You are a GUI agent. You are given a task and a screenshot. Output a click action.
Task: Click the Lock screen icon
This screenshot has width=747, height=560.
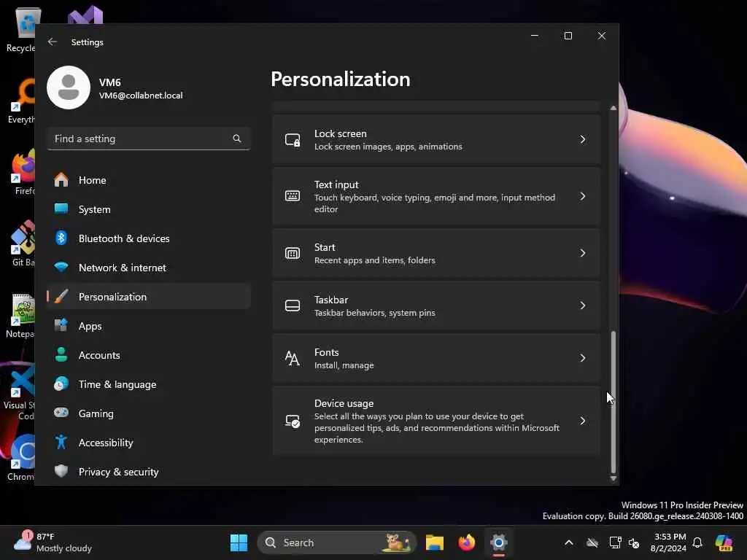tap(293, 140)
